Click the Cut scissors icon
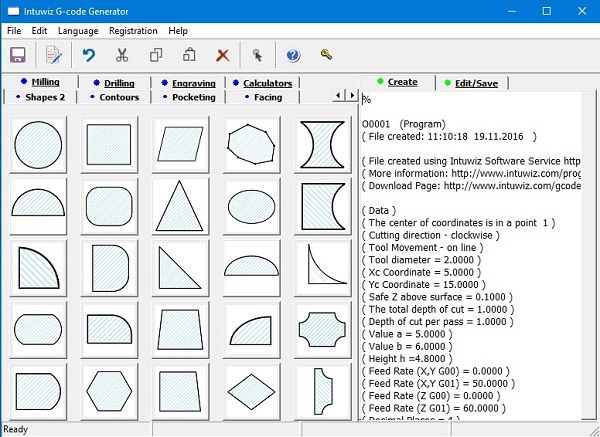The width and height of the screenshot is (600, 437). [122, 55]
